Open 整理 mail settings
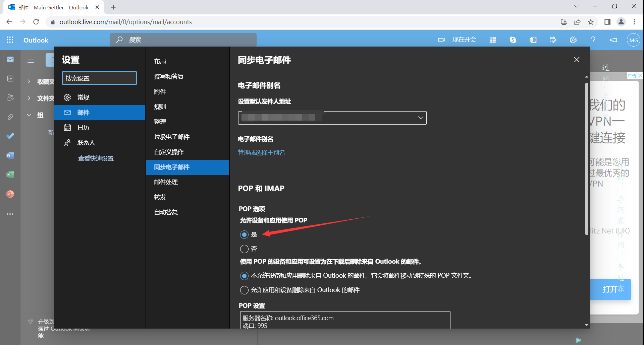This screenshot has height=345, width=644. pyautogui.click(x=187, y=122)
